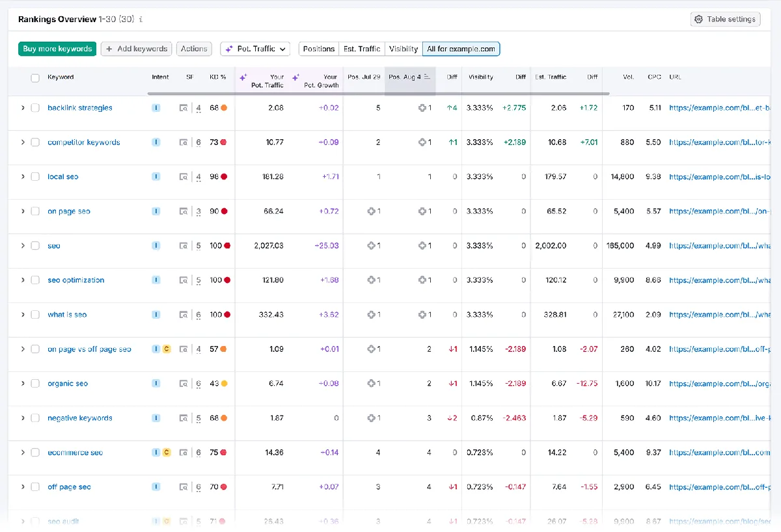The width and height of the screenshot is (781, 532).
Task: Open SERP features icon for seo row
Action: pos(184,246)
